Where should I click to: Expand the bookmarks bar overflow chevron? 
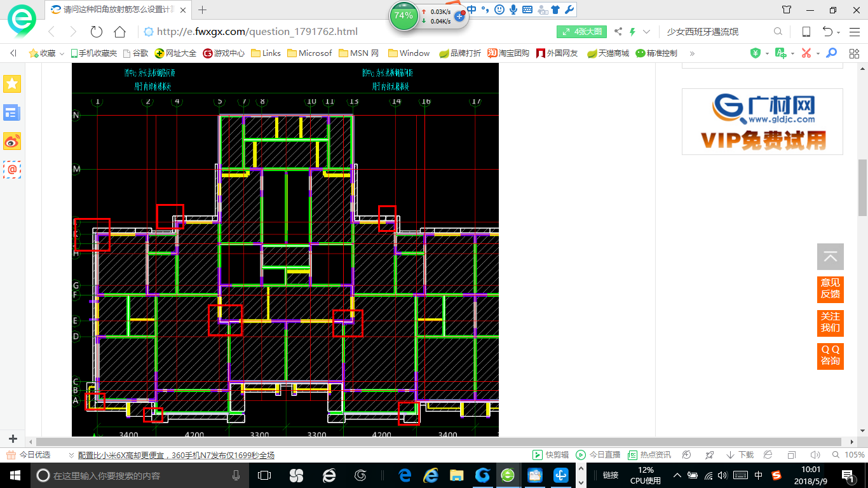pos(692,53)
